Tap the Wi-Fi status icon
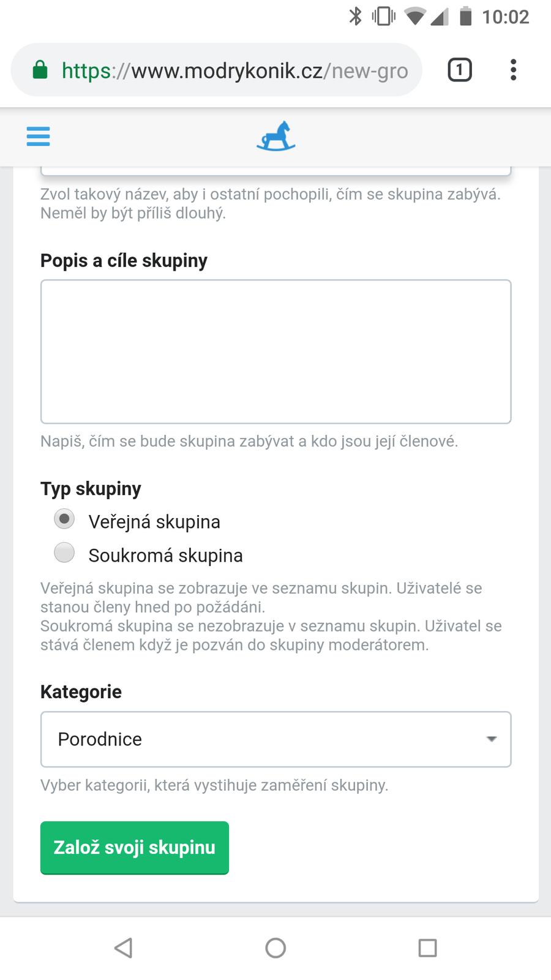This screenshot has width=551, height=980. [414, 17]
